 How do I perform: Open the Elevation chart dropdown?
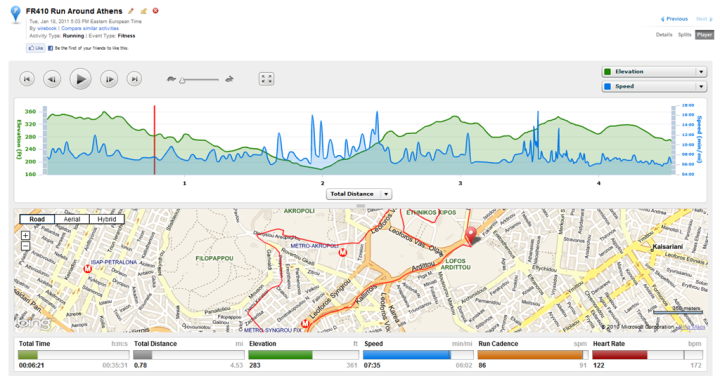tap(654, 72)
